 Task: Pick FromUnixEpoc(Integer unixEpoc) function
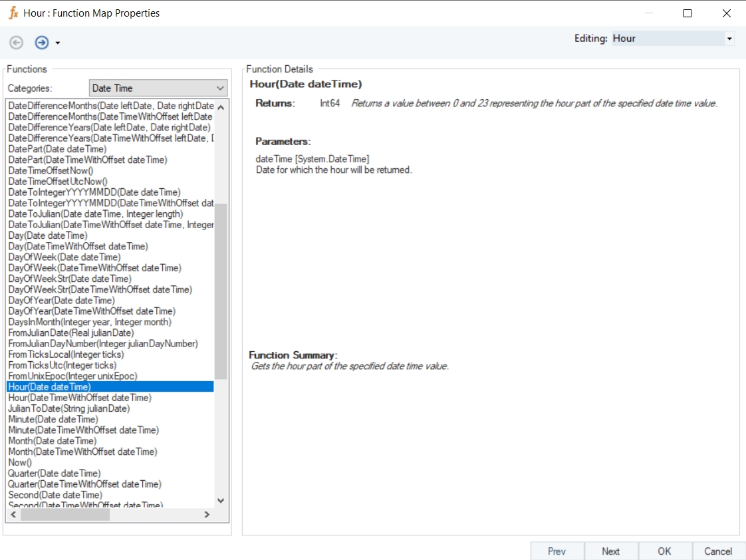coord(73,376)
